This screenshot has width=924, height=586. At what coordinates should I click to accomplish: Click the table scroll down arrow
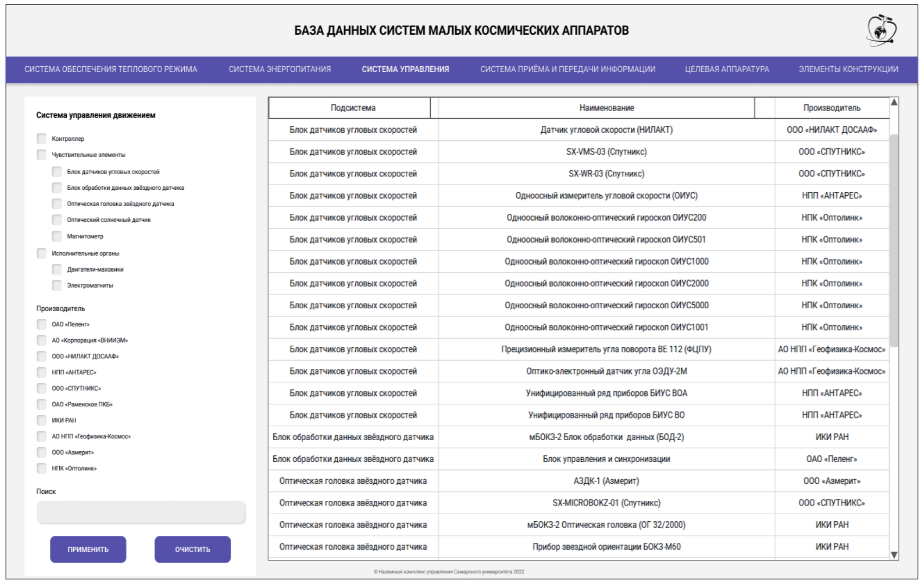894,555
